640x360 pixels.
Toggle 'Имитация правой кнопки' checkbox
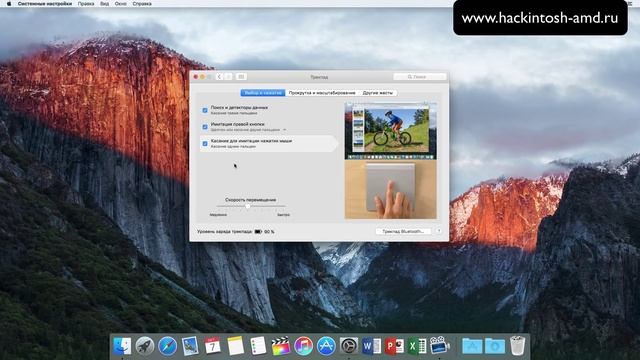click(x=205, y=127)
